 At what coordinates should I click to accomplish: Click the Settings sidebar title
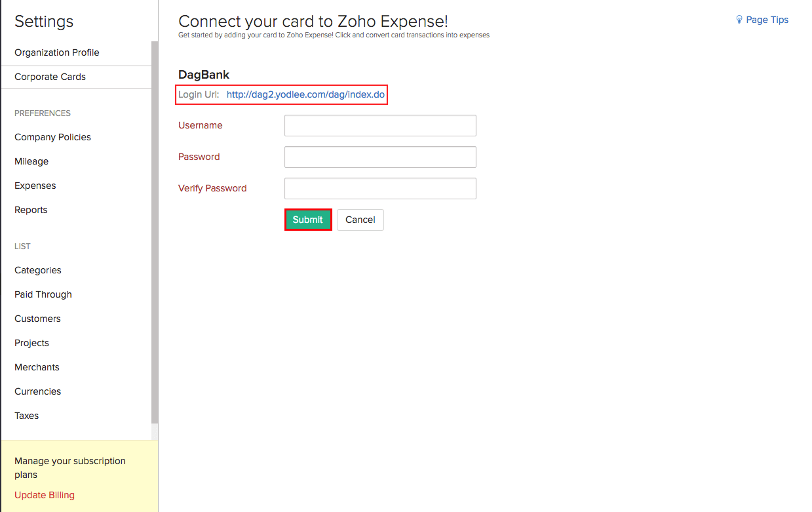pyautogui.click(x=44, y=21)
